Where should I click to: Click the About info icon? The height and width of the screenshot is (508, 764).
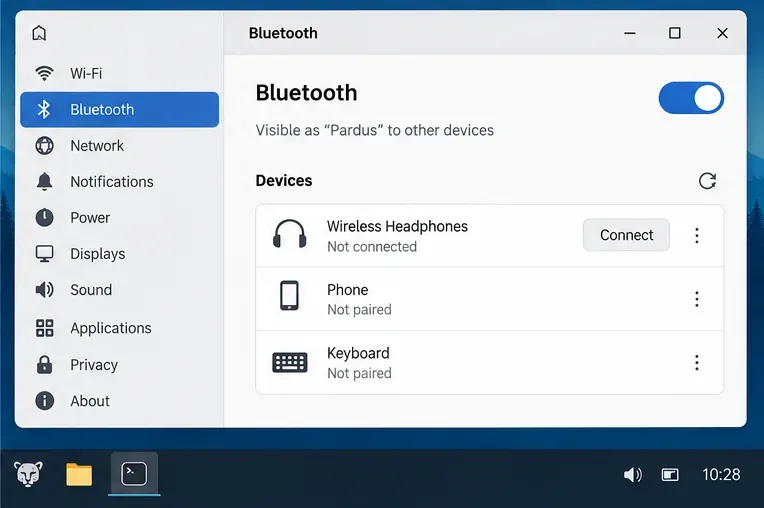point(44,401)
